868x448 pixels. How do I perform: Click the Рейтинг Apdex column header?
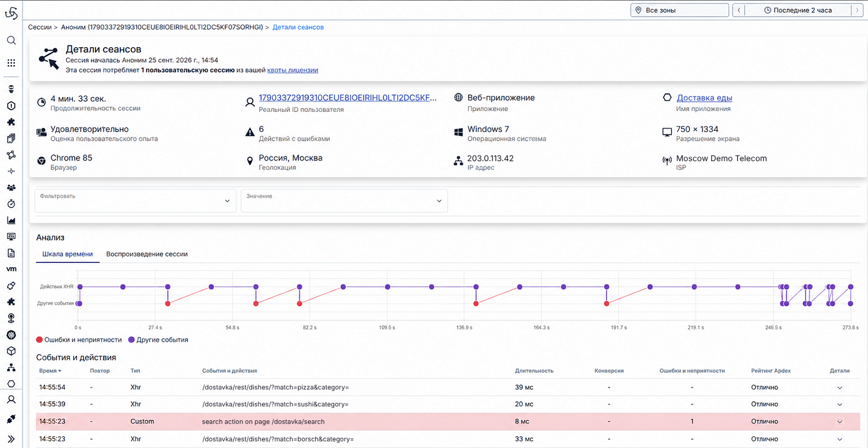(x=771, y=371)
